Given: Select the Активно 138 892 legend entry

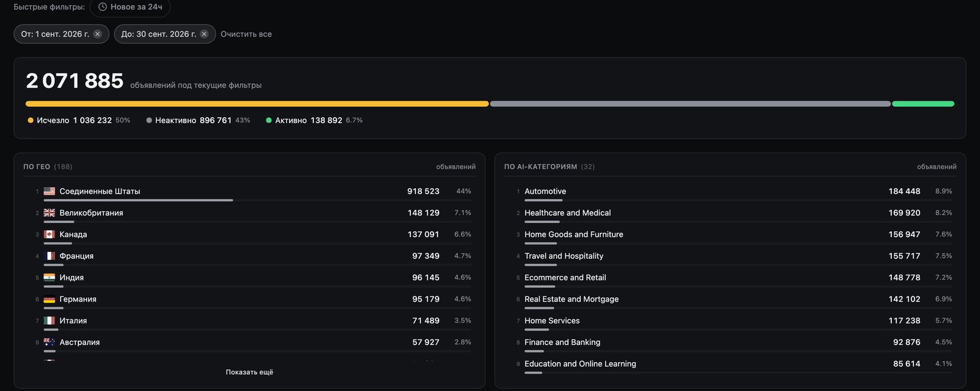Looking at the screenshot, I should pyautogui.click(x=314, y=120).
